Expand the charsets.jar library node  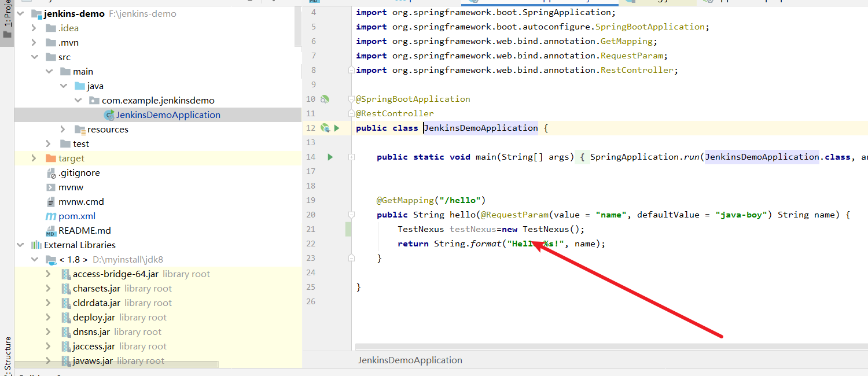(49, 289)
